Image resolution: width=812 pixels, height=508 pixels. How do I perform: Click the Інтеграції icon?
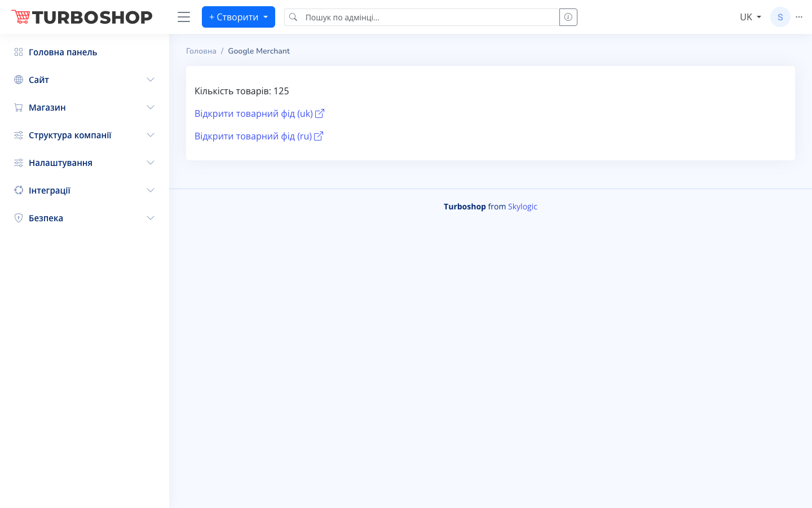coord(19,190)
